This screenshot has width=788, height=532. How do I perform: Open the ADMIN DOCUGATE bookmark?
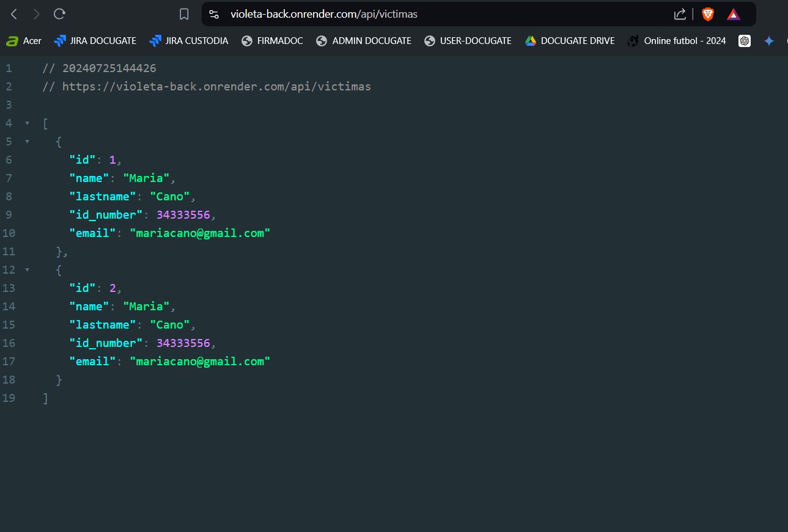click(x=364, y=41)
